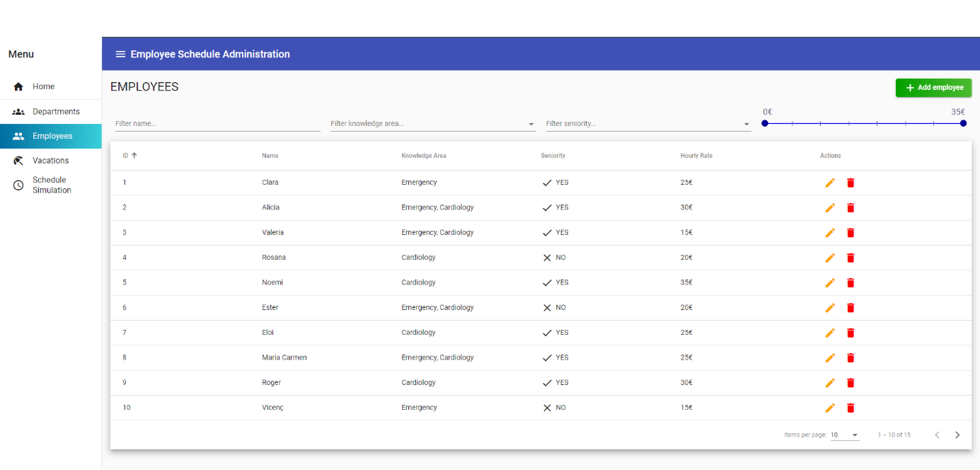The image size is (980, 470).
Task: Delete Vicenç using the trash icon
Action: tap(851, 408)
